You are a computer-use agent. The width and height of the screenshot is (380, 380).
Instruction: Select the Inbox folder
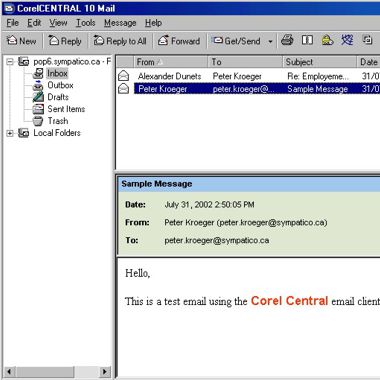pyautogui.click(x=57, y=73)
